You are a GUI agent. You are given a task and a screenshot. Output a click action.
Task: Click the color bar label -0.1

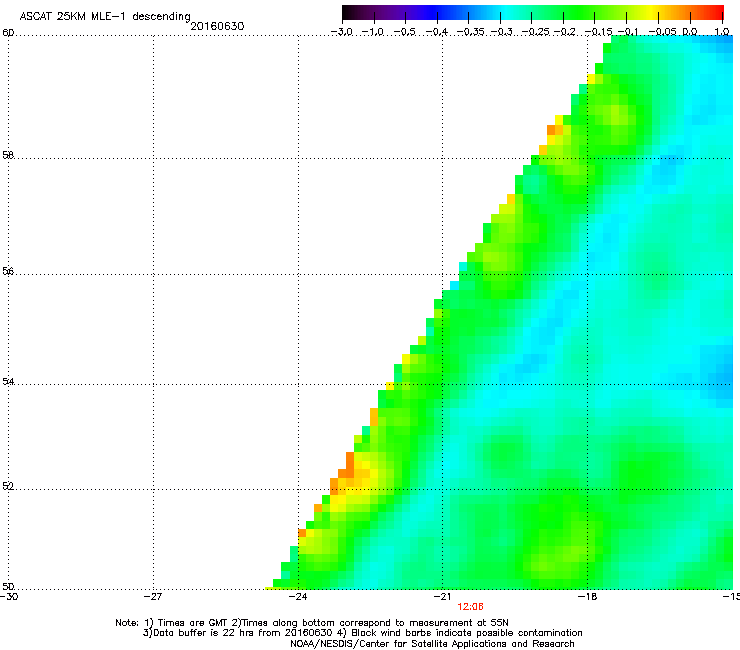tap(628, 32)
